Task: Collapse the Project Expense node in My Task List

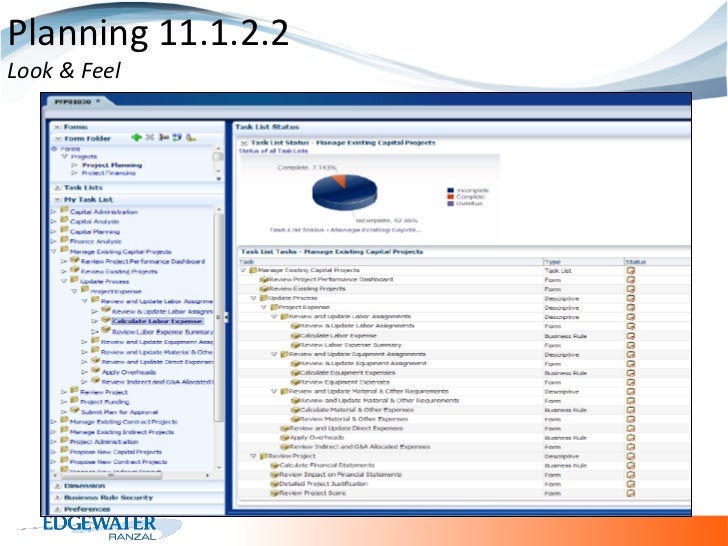Action: click(x=74, y=292)
